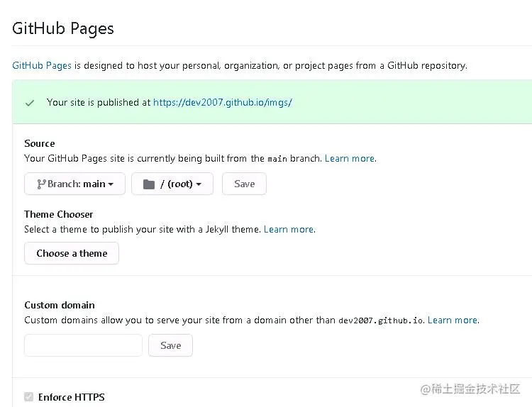Screen dimensions: 532x407
Task: Click the folder icon in the root selector
Action: pyautogui.click(x=149, y=184)
